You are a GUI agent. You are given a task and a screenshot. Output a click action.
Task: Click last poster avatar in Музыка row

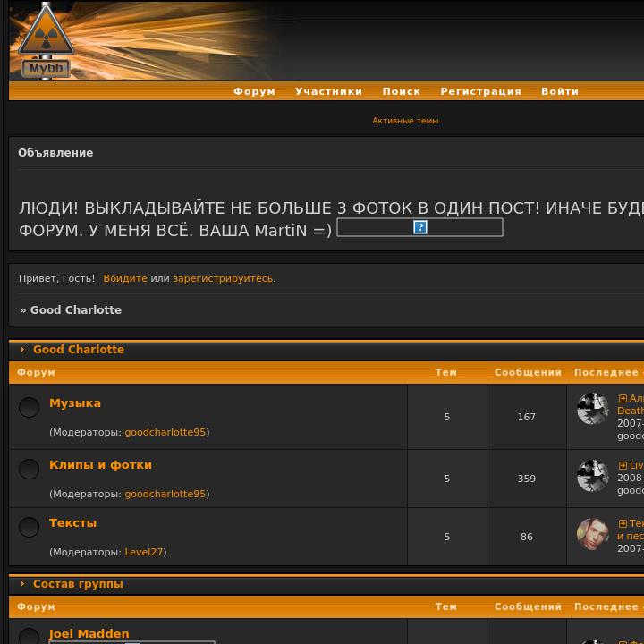(593, 409)
